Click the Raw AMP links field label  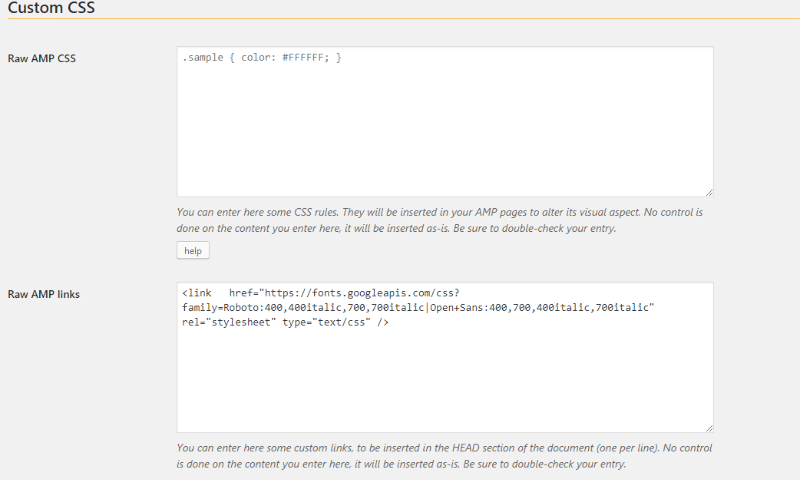(44, 294)
